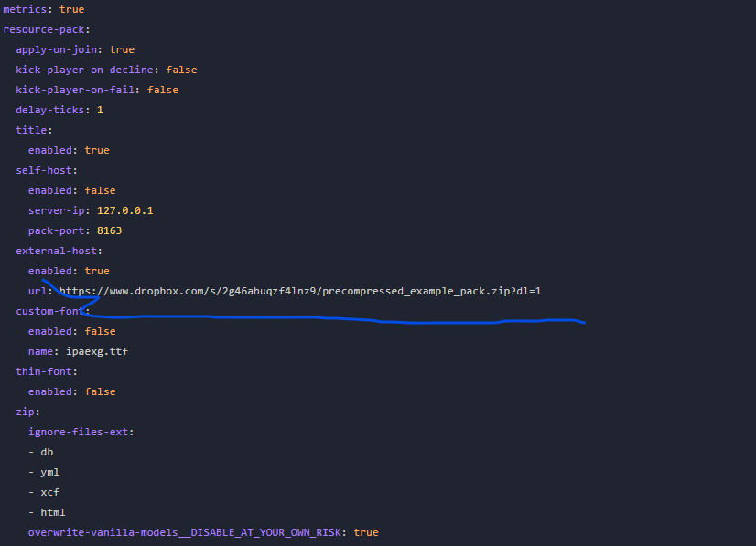Click "enabled: false" under self-host

click(71, 191)
